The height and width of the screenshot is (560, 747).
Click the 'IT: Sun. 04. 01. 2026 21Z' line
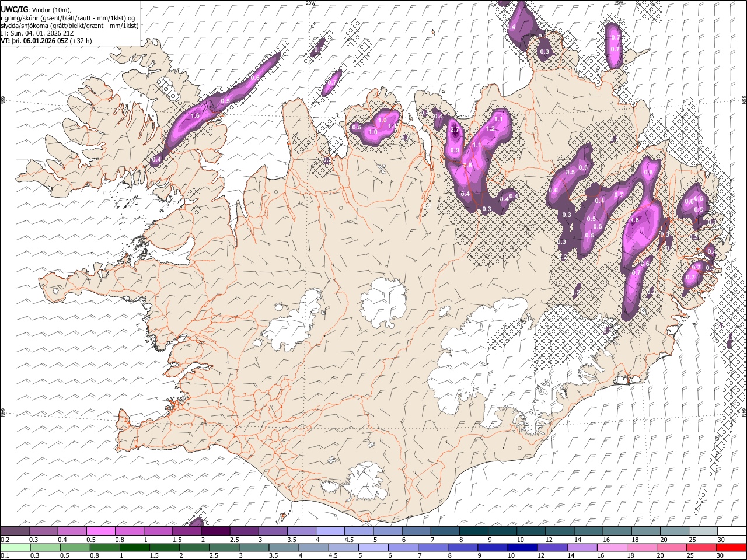tap(37, 33)
